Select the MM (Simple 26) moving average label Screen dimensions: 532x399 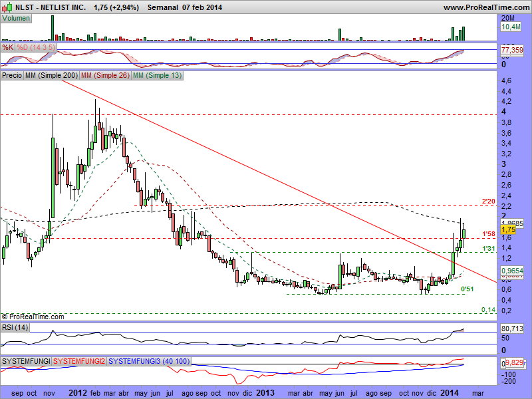tap(105, 75)
